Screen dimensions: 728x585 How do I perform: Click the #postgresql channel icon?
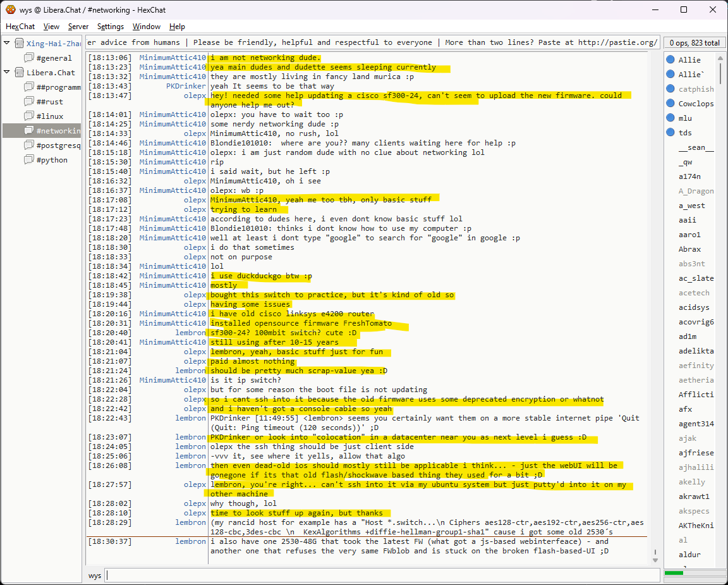(28, 145)
